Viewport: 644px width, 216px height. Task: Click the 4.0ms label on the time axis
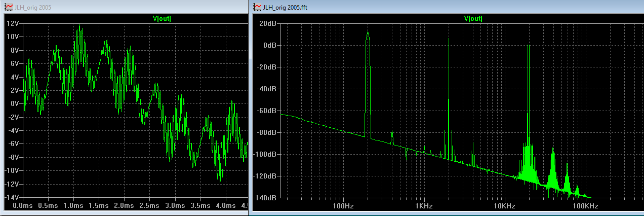click(x=226, y=206)
